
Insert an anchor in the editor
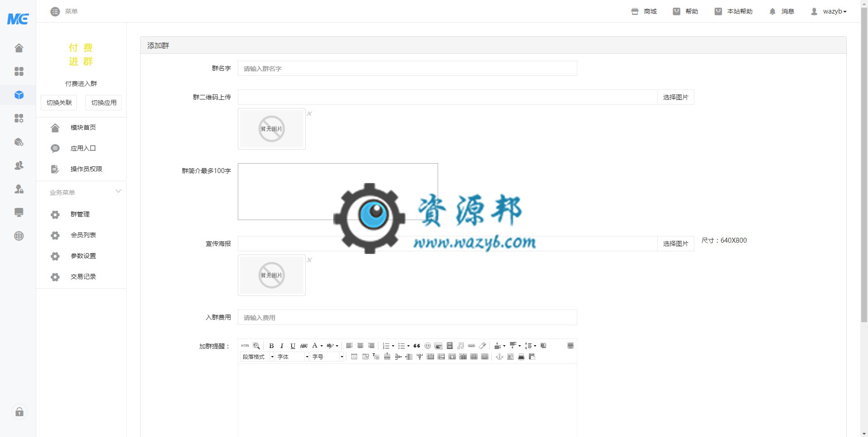coord(500,357)
